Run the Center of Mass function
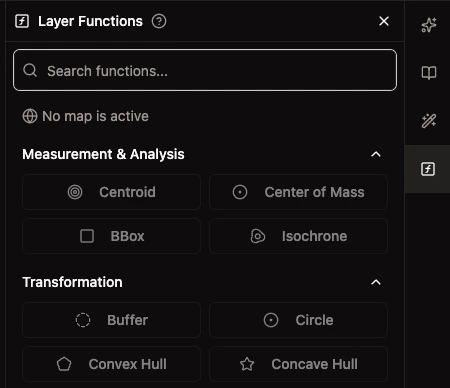This screenshot has height=388, width=450. coord(298,192)
